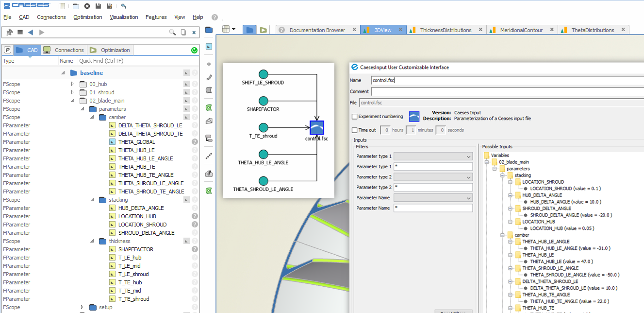
Task: Click the Comment input field
Action: [507, 91]
